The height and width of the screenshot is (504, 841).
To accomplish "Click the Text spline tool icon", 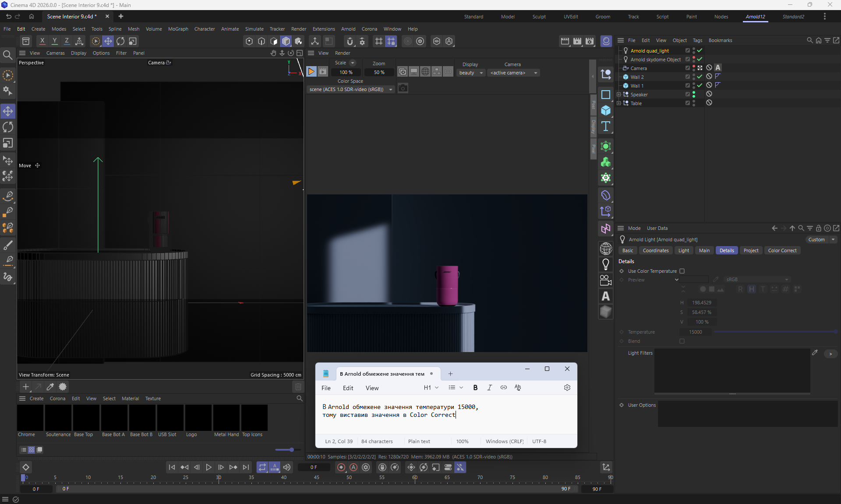I will 606,127.
